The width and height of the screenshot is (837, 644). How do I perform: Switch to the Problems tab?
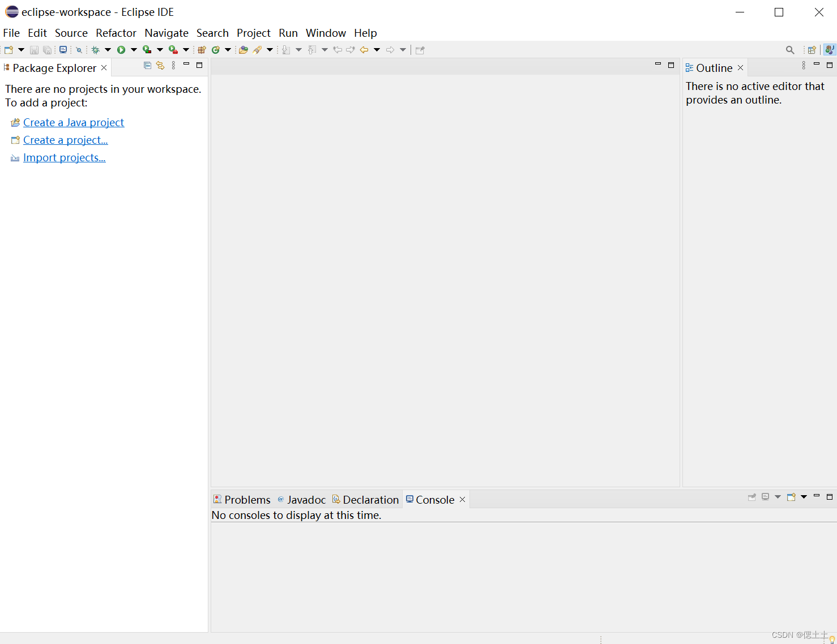(242, 500)
